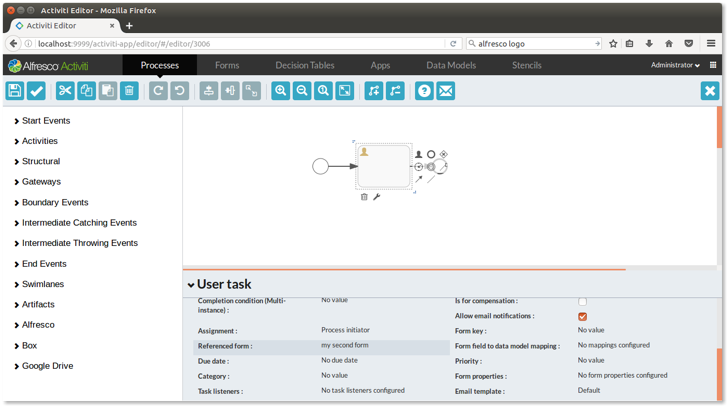Uncheck 'Allow email notifications' checkbox

pos(582,316)
